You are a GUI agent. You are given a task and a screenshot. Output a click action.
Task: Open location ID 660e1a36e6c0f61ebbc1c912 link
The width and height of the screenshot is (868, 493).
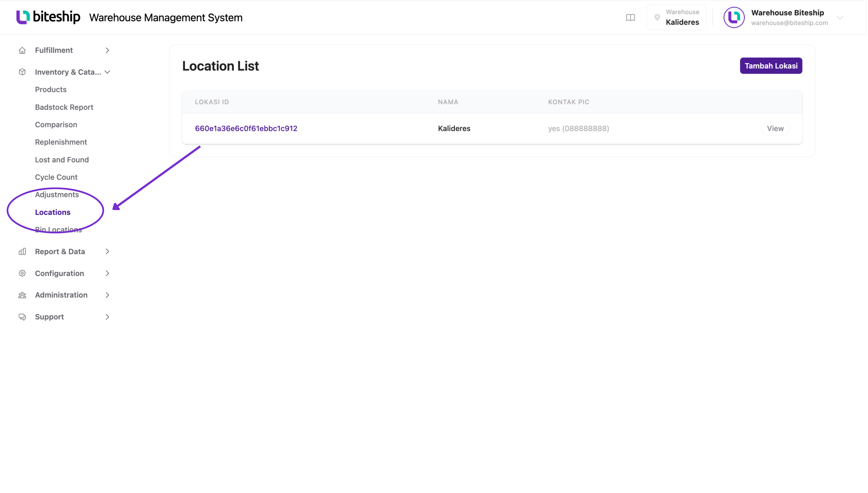click(246, 128)
